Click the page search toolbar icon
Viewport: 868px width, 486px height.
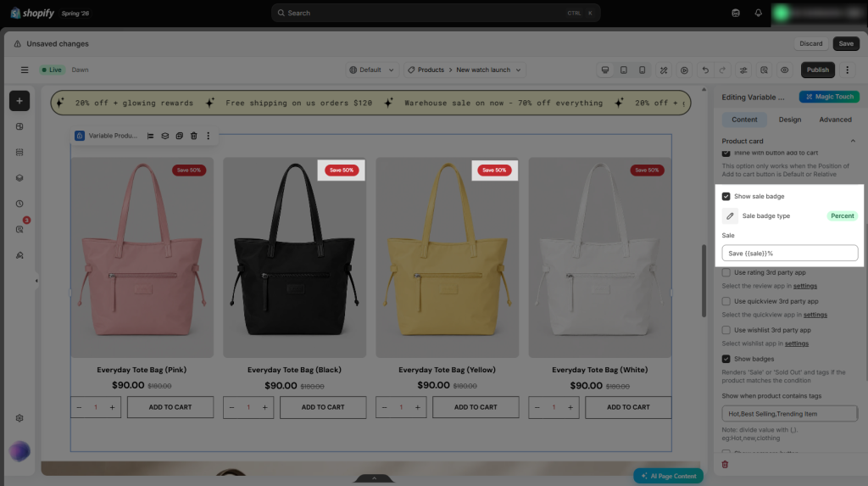point(764,70)
